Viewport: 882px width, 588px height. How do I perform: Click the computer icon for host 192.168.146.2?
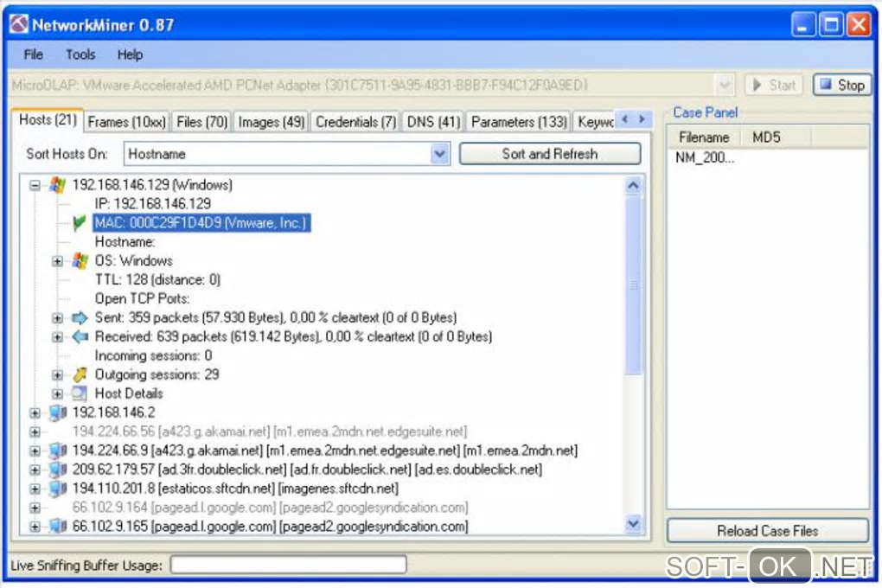pyautogui.click(x=58, y=412)
